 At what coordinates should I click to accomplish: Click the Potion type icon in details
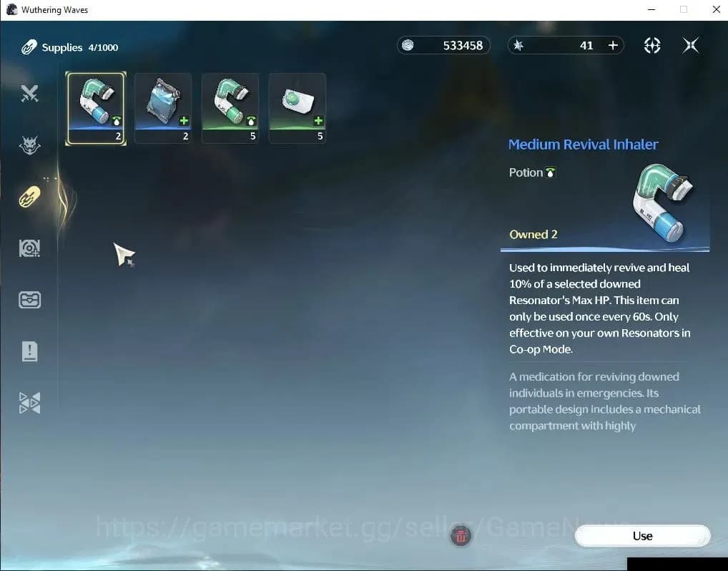[x=550, y=172]
